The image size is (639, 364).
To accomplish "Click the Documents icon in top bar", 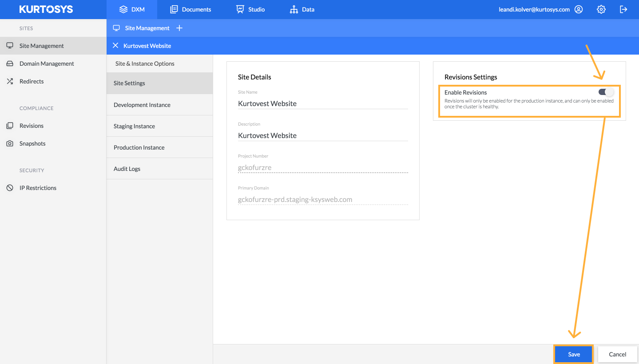I will coord(174,9).
